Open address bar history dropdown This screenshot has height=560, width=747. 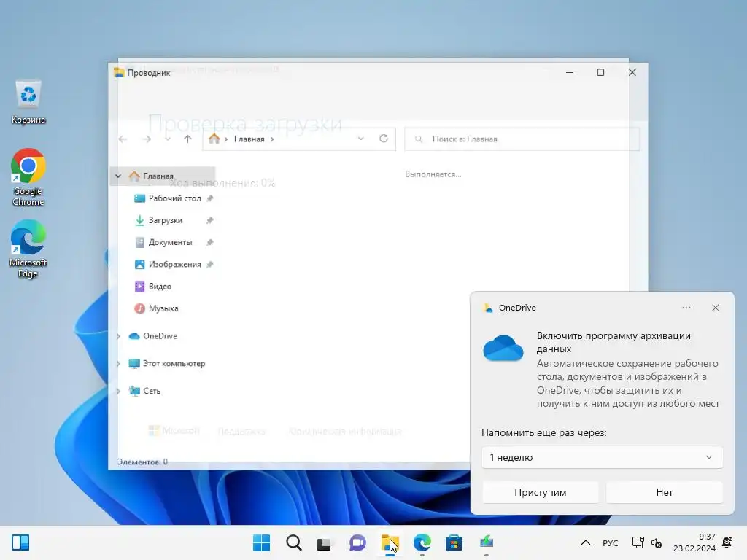(360, 139)
